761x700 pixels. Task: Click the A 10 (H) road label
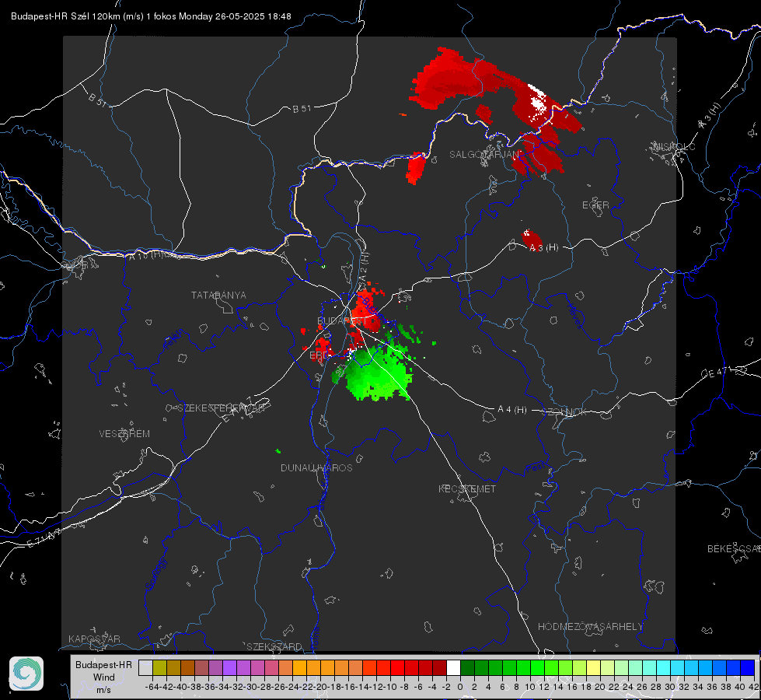tap(147, 255)
